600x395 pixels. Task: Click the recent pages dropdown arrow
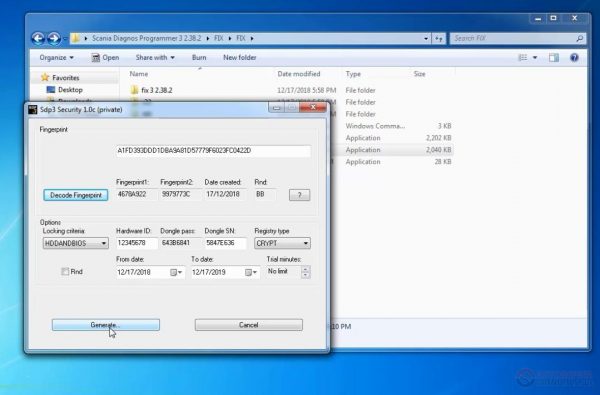point(65,39)
